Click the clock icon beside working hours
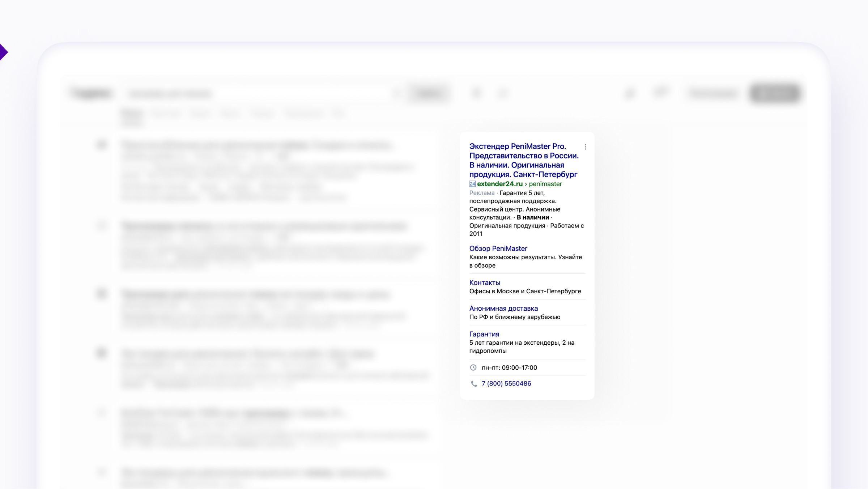The image size is (868, 489). tap(473, 367)
